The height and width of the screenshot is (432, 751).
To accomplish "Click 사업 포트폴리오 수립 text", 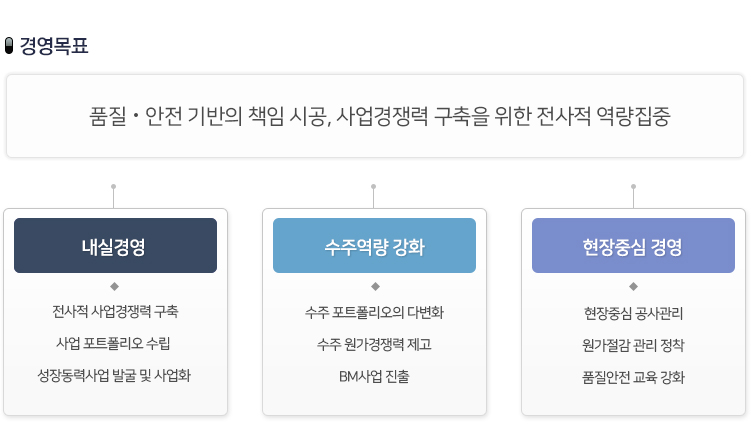I will (114, 344).
